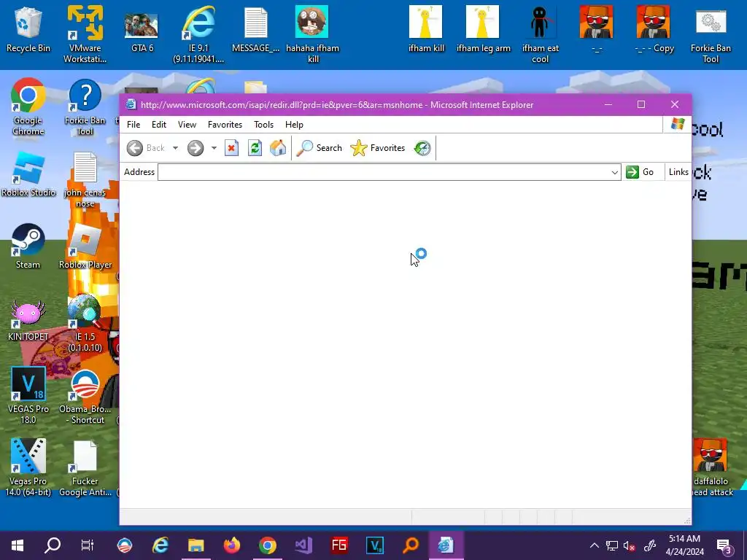Select the IE 9.1 desktop shortcut
Viewport: 747px width, 560px height.
point(198,34)
